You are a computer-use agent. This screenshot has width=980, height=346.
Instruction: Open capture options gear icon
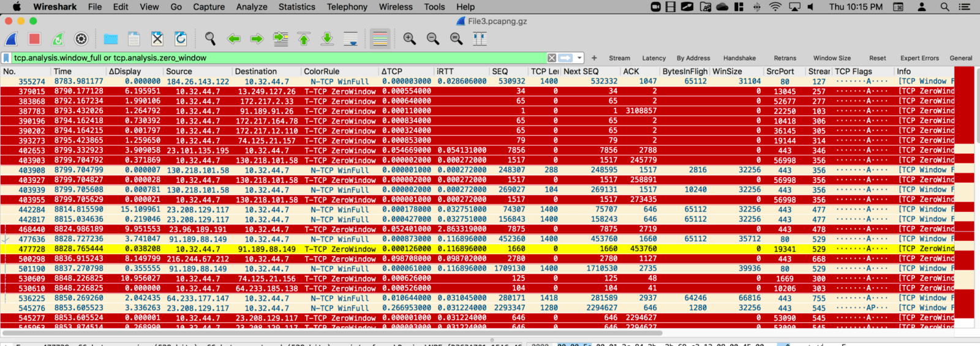81,39
